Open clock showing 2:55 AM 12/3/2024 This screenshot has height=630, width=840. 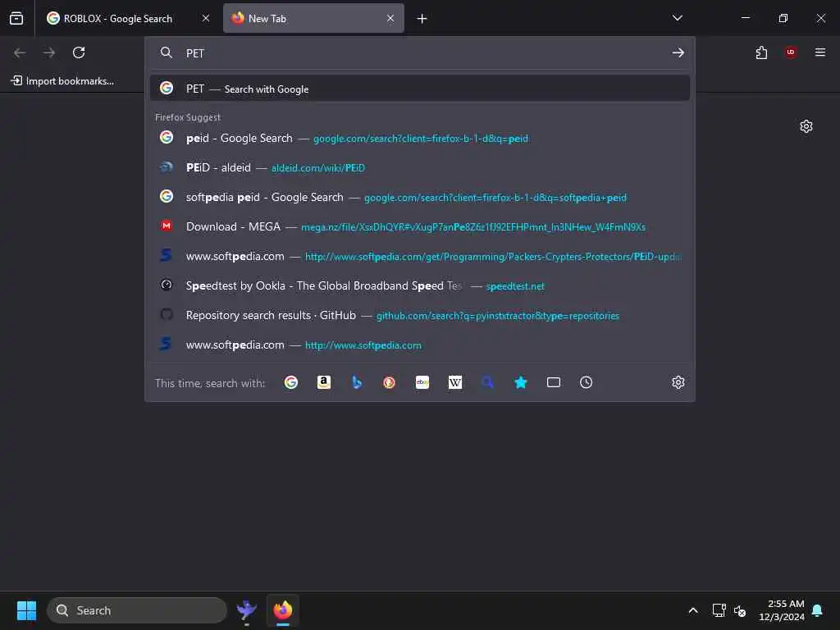coord(782,610)
